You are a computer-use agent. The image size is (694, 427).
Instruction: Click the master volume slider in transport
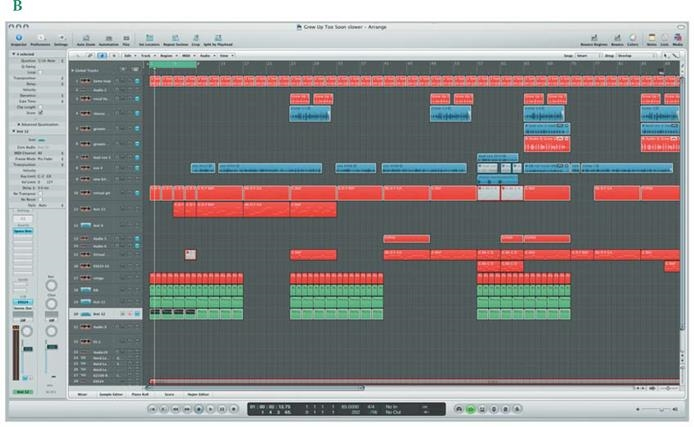[660, 410]
